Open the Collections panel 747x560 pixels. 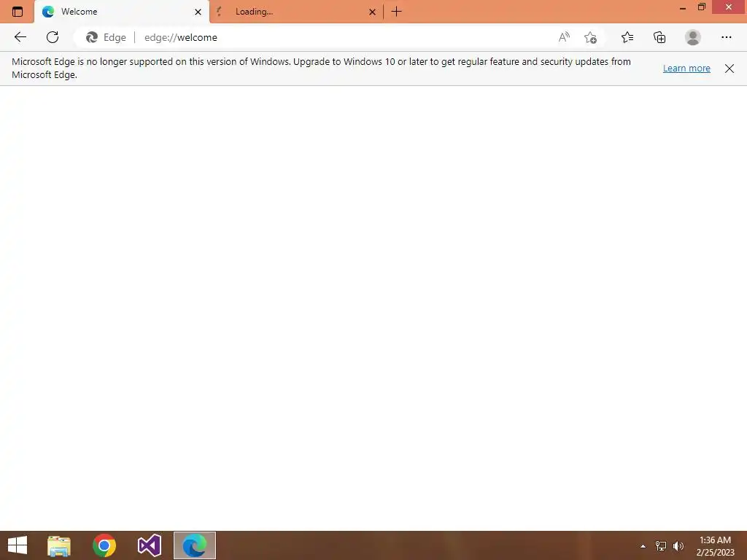point(659,37)
